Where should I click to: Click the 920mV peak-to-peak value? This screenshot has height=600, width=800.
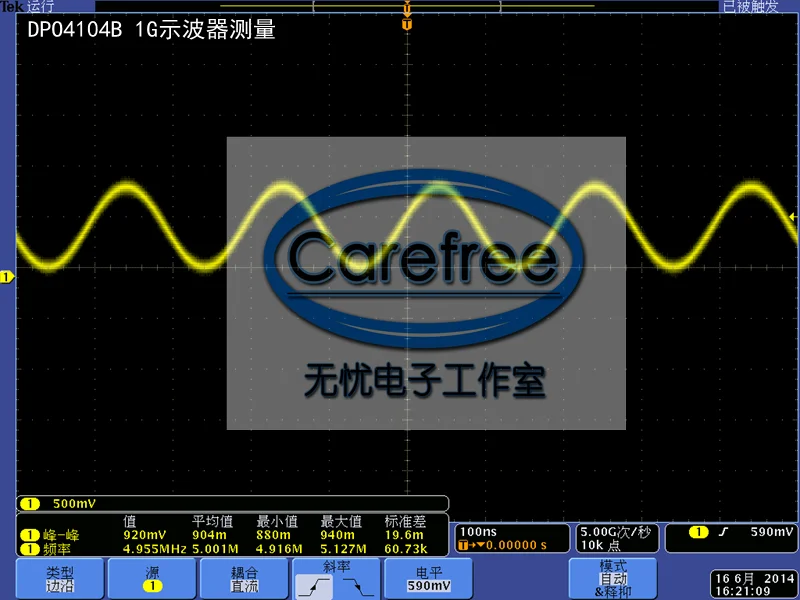144,535
